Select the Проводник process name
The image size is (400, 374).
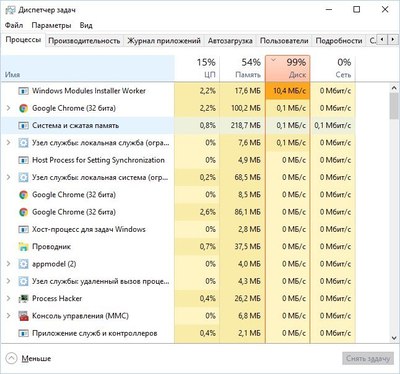[x=51, y=247]
